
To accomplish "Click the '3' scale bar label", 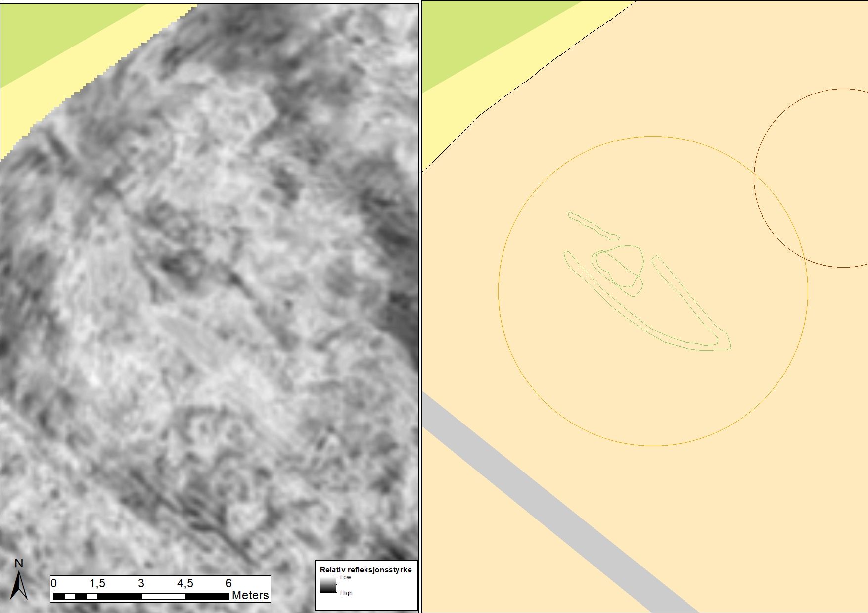I will tap(141, 583).
